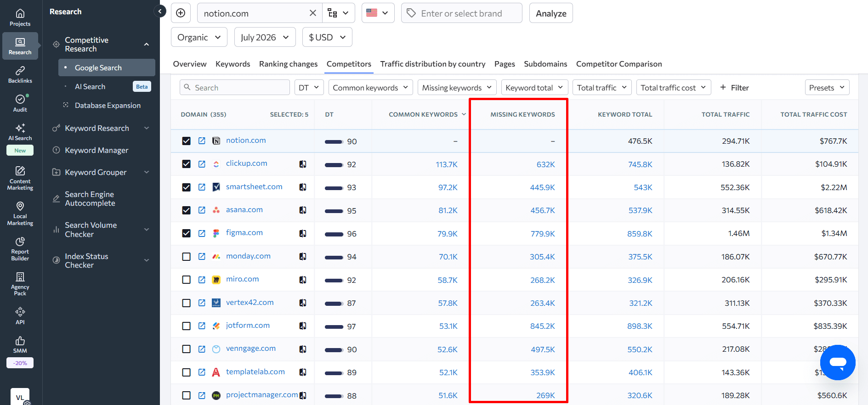Open clickup.com in external tab icon
The image size is (868, 405).
202,164
